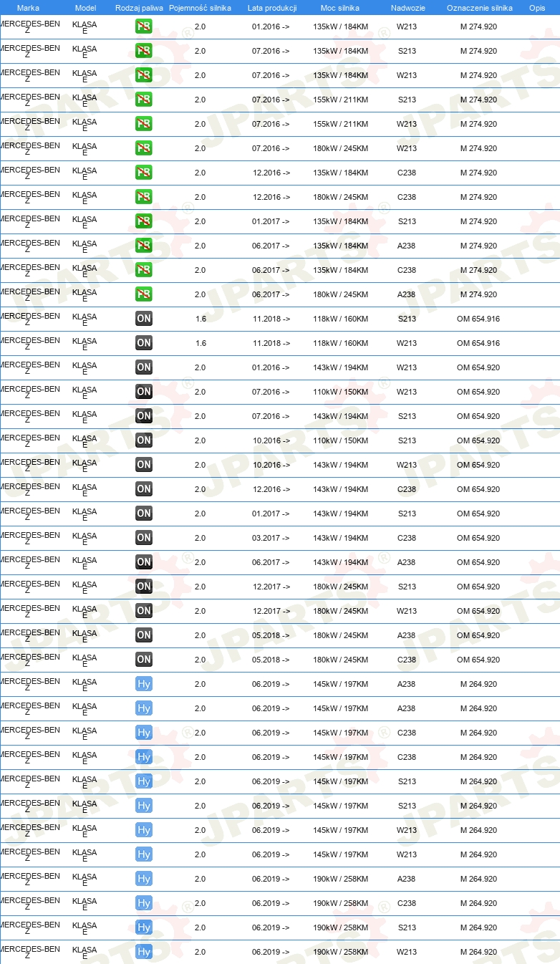560x964 pixels.
Task: Click the Pojemność silnika column header
Action: point(200,8)
